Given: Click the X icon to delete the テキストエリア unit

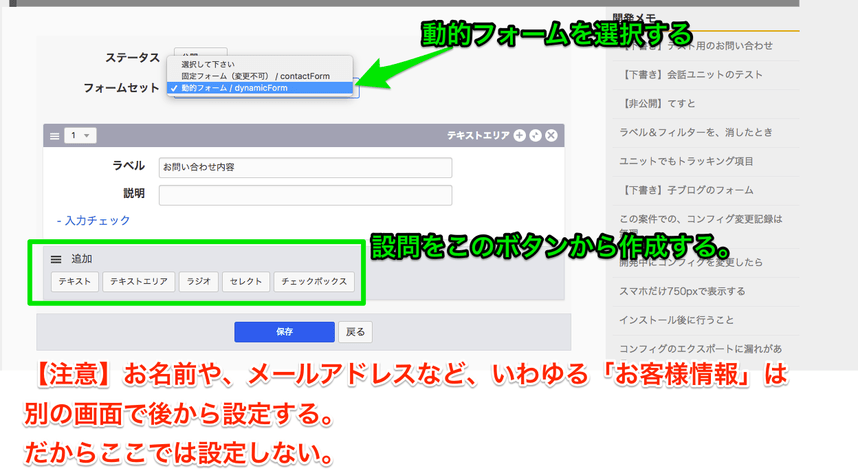Looking at the screenshot, I should [x=551, y=136].
